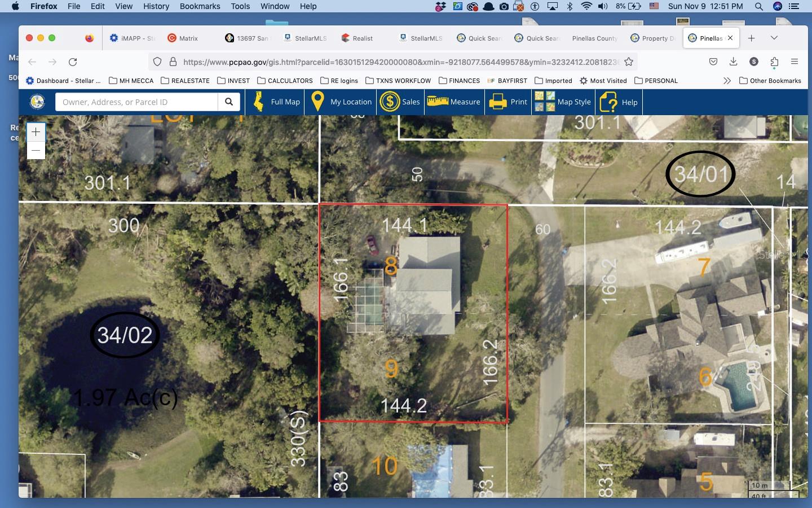Open Help using the question mark icon
The height and width of the screenshot is (508, 812).
click(x=610, y=102)
